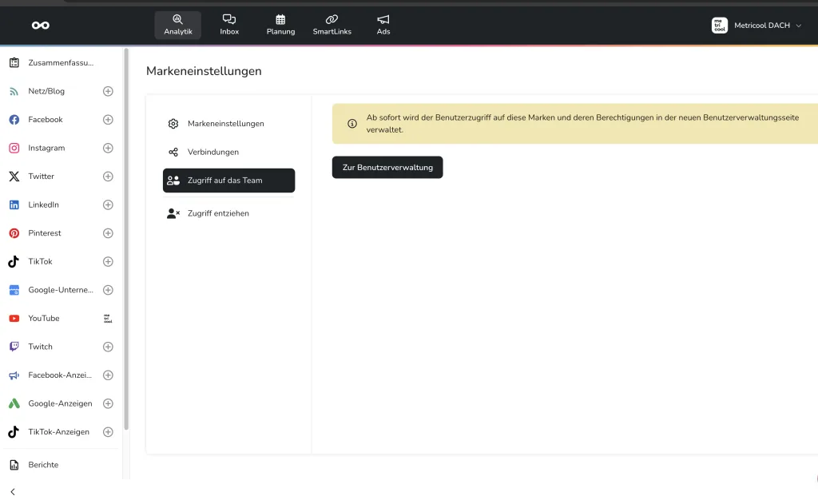818x504 pixels.
Task: Click the LinkedIn sidebar icon
Action: coord(14,205)
